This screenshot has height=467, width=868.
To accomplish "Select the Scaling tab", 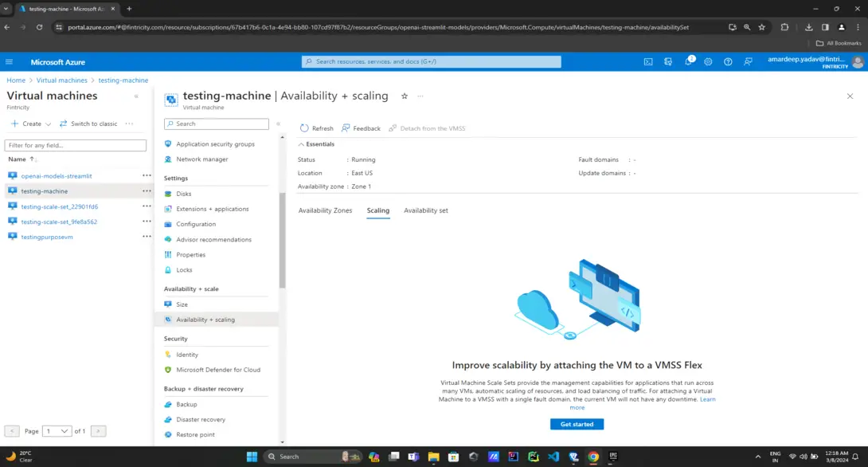I will pyautogui.click(x=378, y=210).
